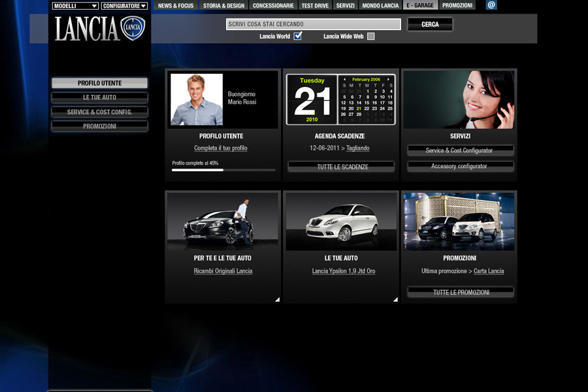Viewport: 588px width, 392px height.
Task: Go to previous month in calendar
Action: 344,79
